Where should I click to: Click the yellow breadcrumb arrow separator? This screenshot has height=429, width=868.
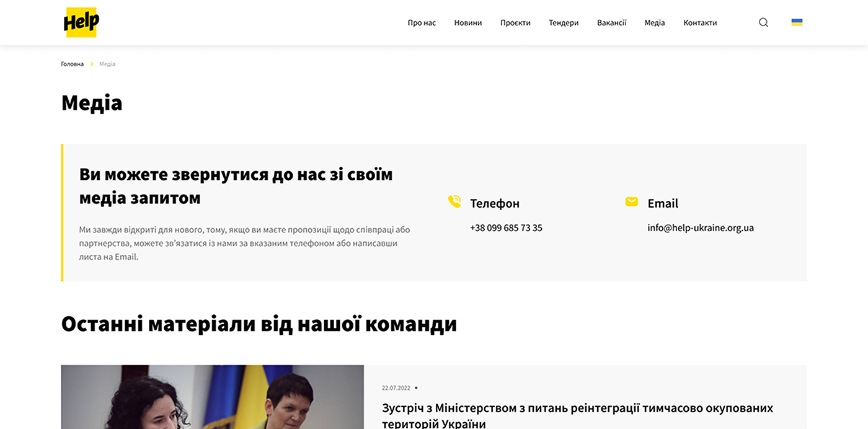coord(92,64)
